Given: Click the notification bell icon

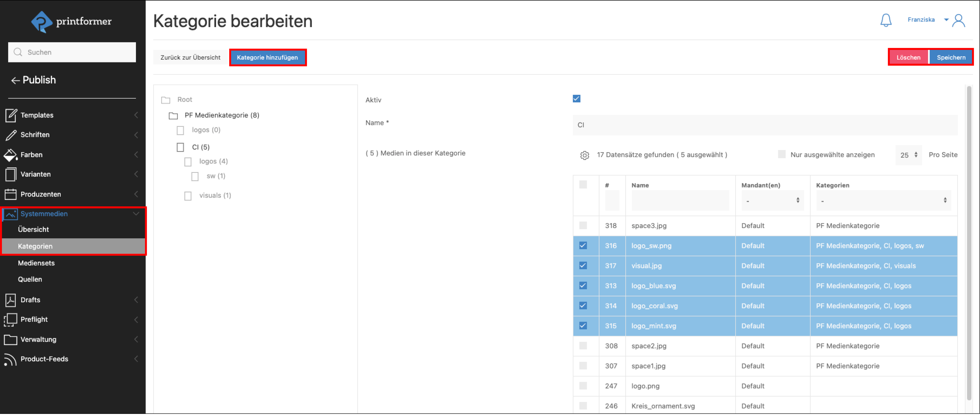Looking at the screenshot, I should 886,20.
